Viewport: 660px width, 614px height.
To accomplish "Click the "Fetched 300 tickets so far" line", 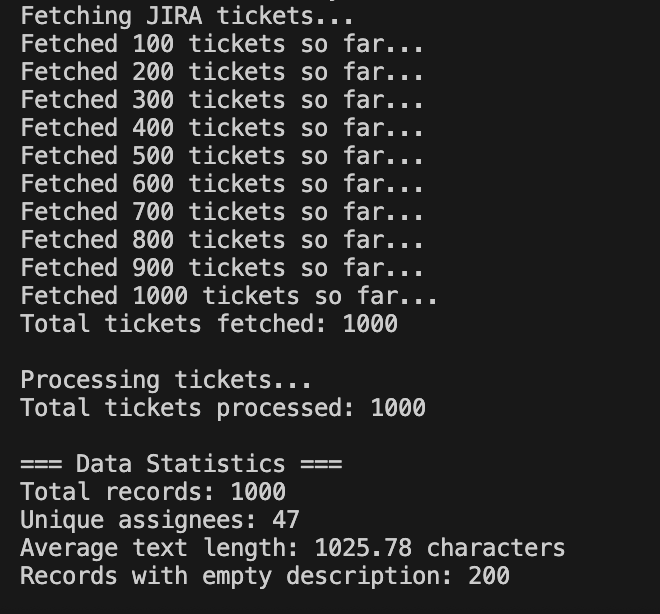I will tap(222, 100).
